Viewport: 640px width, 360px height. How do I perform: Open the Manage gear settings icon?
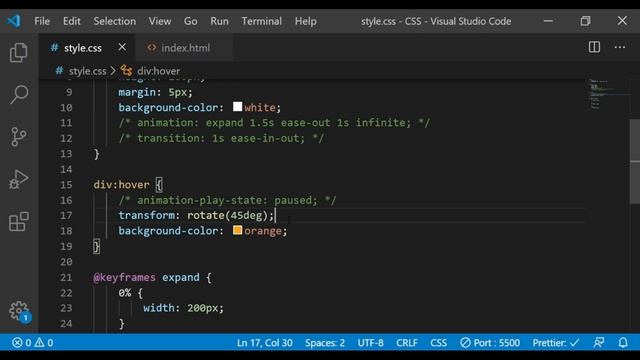(x=19, y=311)
